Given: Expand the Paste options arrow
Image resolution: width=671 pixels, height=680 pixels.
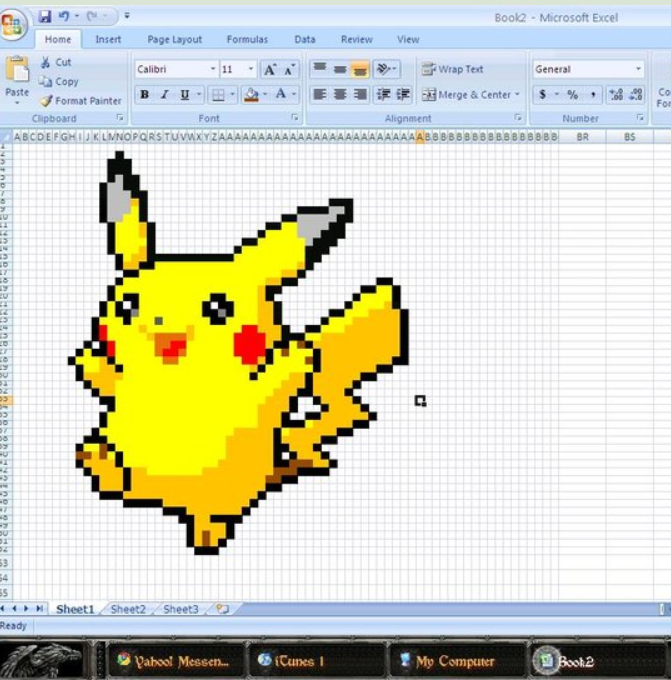Looking at the screenshot, I should (x=17, y=103).
